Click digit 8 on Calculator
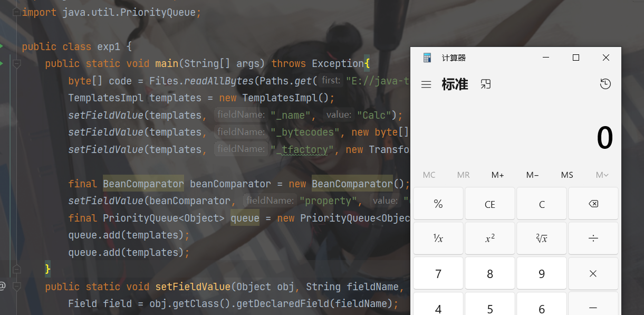The width and height of the screenshot is (644, 315). [490, 273]
